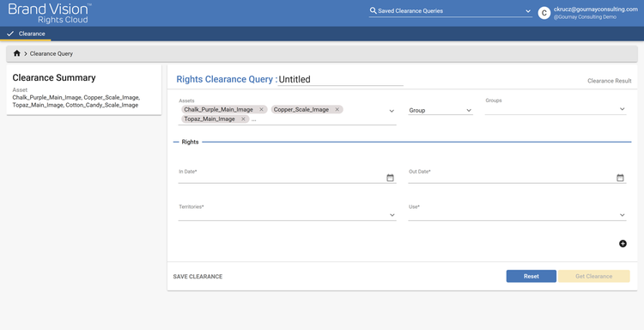Viewport: 644px width, 330px height.
Task: Open the Out Date calendar picker
Action: (620, 178)
